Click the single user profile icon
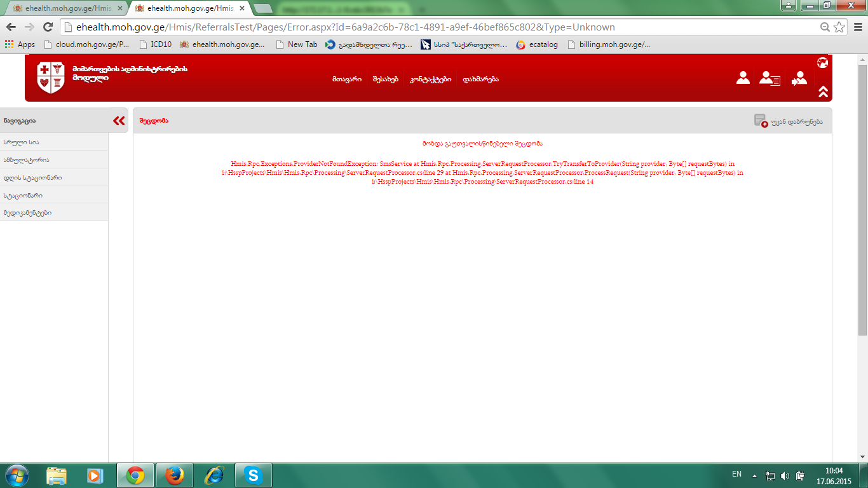The width and height of the screenshot is (868, 488). point(743,78)
